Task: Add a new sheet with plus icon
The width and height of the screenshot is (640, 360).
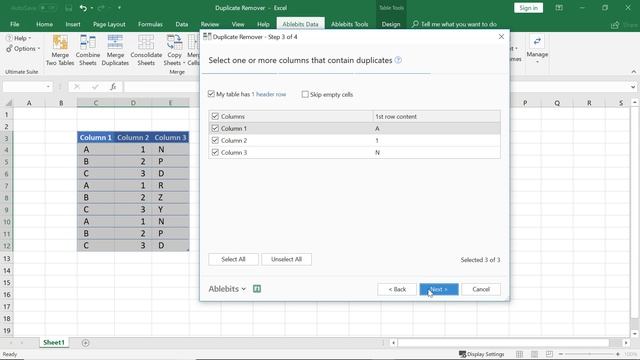Action: coord(85,343)
